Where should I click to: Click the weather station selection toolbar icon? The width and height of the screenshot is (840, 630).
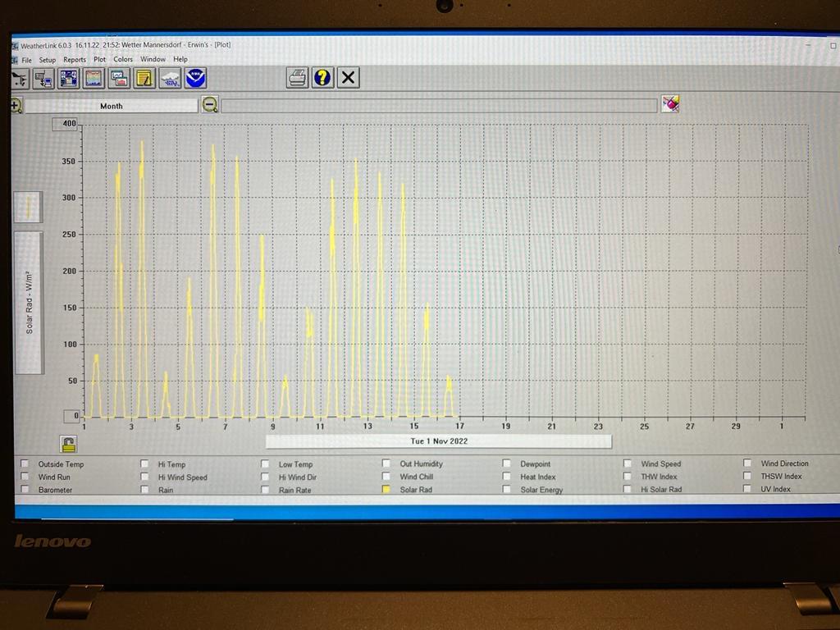point(20,79)
